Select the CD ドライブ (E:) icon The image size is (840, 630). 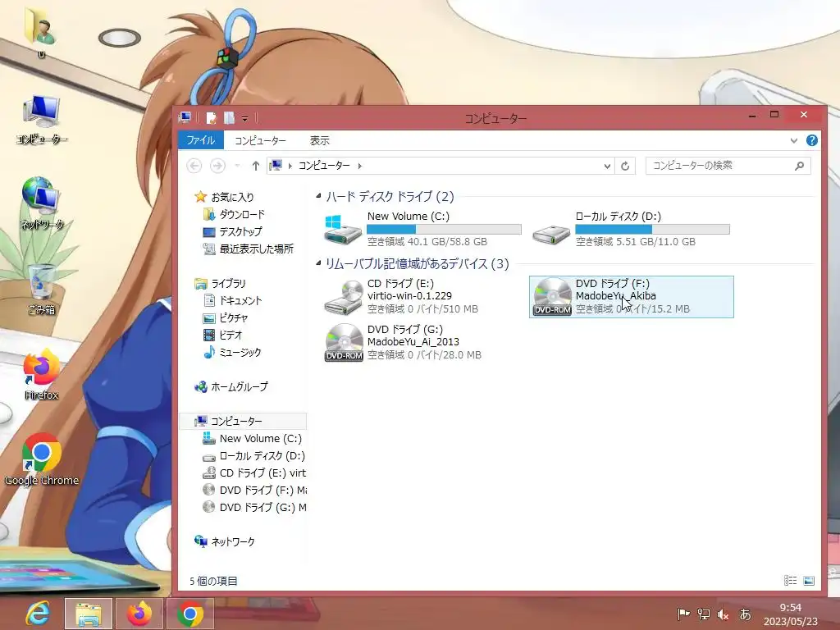coord(344,297)
